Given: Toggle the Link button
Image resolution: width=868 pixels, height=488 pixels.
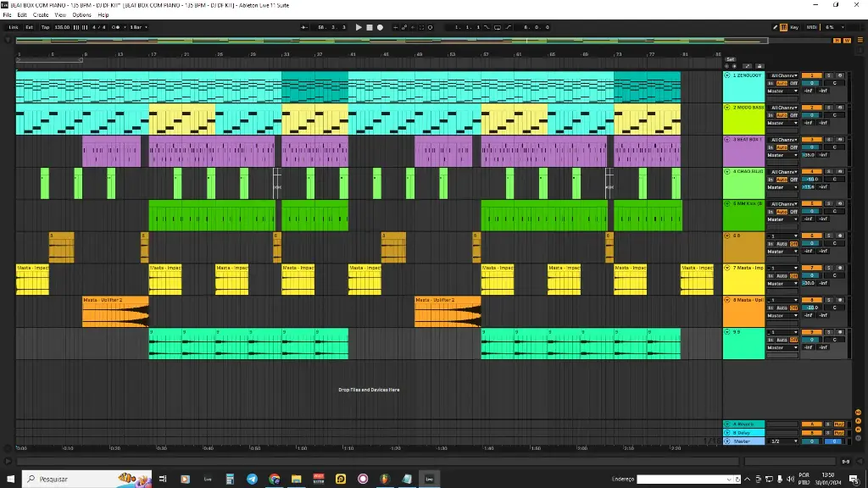Looking at the screenshot, I should click(x=14, y=27).
